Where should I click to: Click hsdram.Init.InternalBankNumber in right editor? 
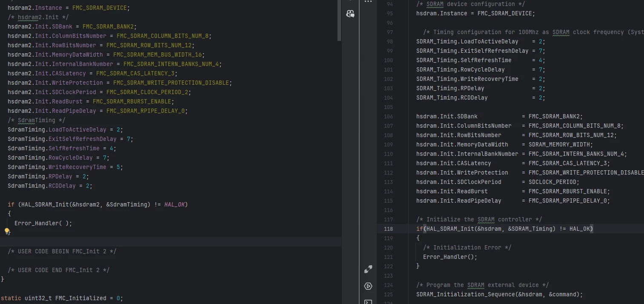click(x=467, y=154)
